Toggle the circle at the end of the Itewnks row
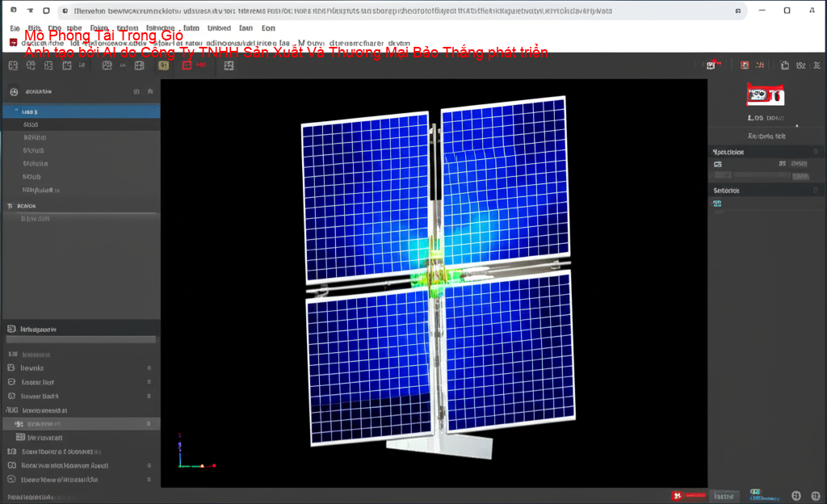Screen dimensions: 827x504 149,368
